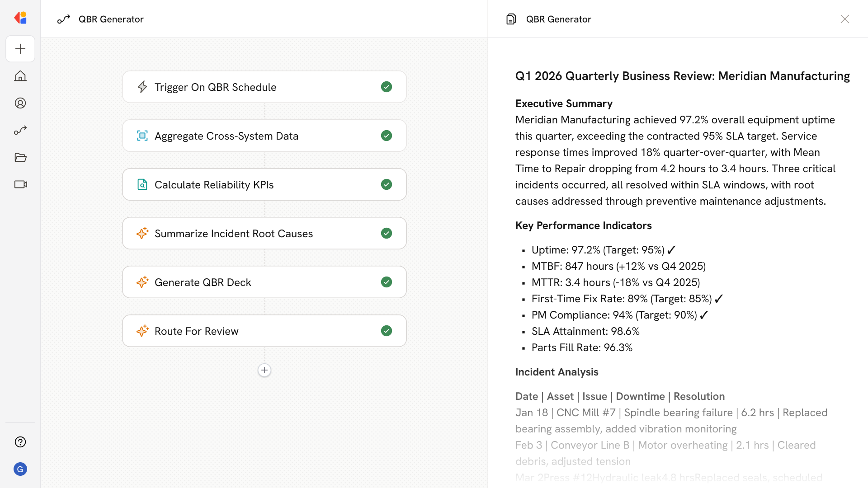
Task: Click green check on Trigger On QBR Schedule
Action: 386,87
